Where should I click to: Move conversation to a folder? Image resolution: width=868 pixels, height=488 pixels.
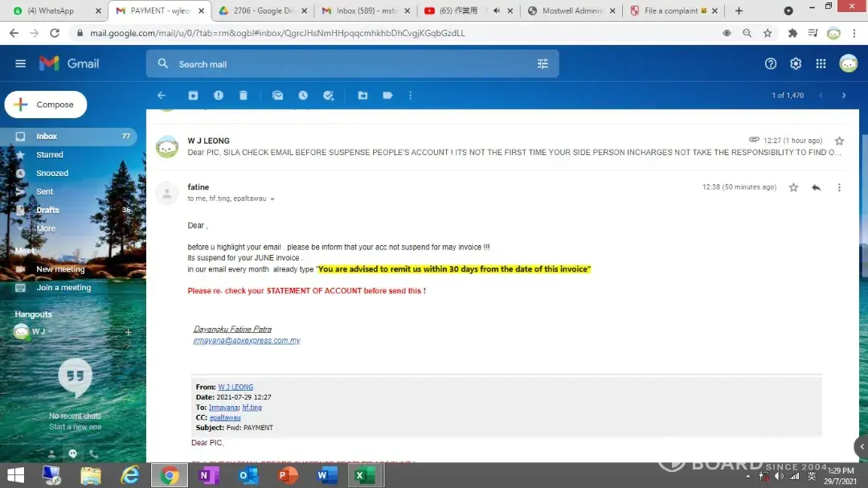coord(362,96)
